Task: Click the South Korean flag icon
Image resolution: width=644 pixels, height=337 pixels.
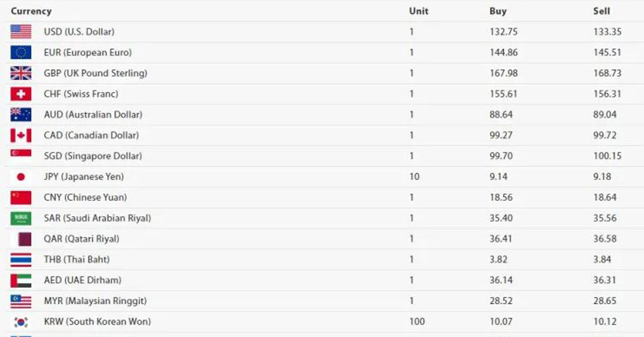Action: pos(21,322)
